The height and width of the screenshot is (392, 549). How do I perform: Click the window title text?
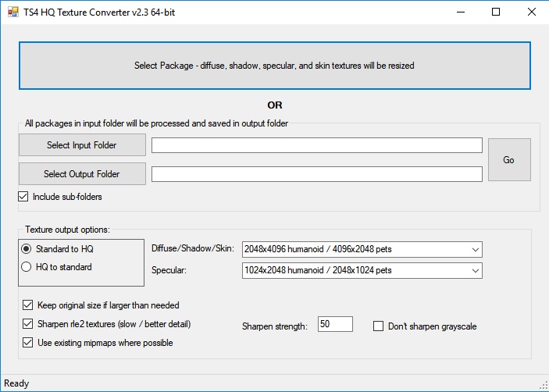click(99, 12)
